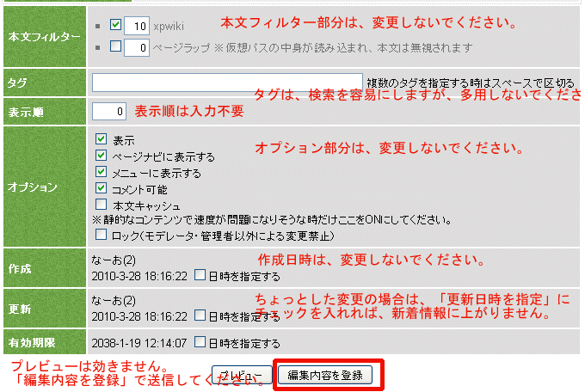
Task: Check 日時を指定する in the 作成 row
Action: [200, 276]
